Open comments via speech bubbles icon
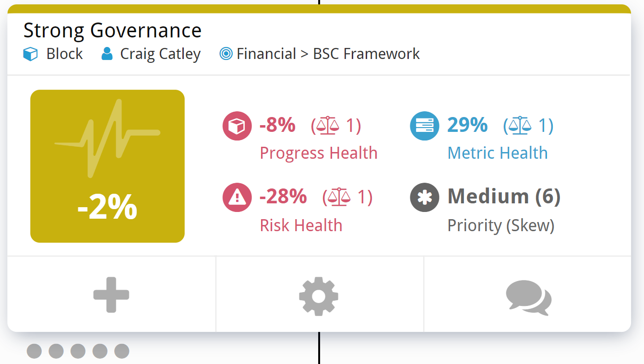 pyautogui.click(x=529, y=297)
